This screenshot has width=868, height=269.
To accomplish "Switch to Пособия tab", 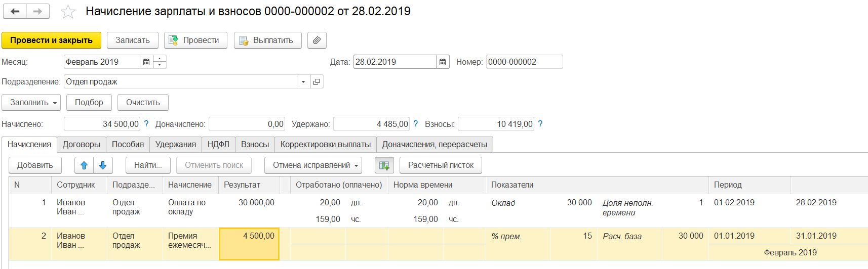I will pyautogui.click(x=128, y=144).
